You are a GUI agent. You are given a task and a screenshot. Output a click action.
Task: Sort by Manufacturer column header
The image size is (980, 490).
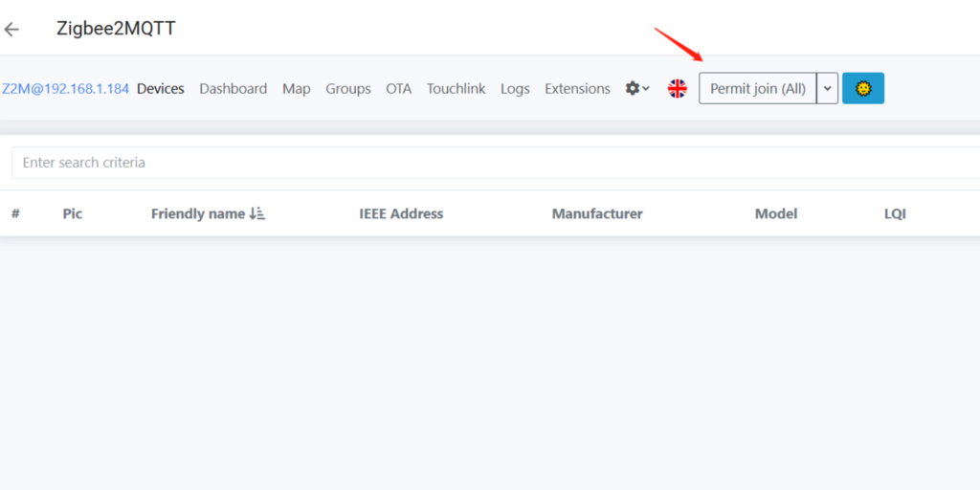[597, 213]
